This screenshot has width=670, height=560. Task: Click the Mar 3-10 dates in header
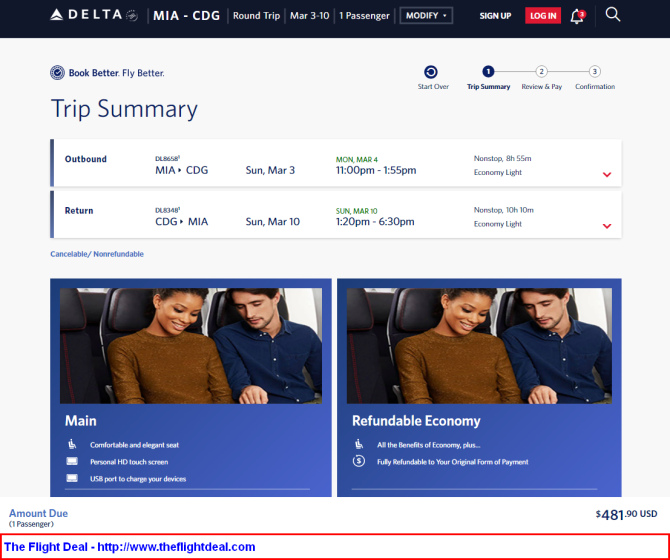[309, 16]
